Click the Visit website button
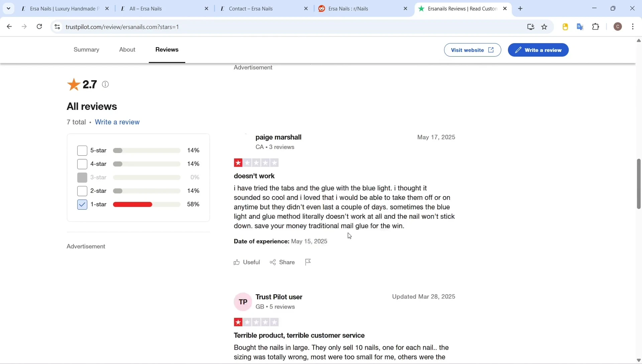 472,50
